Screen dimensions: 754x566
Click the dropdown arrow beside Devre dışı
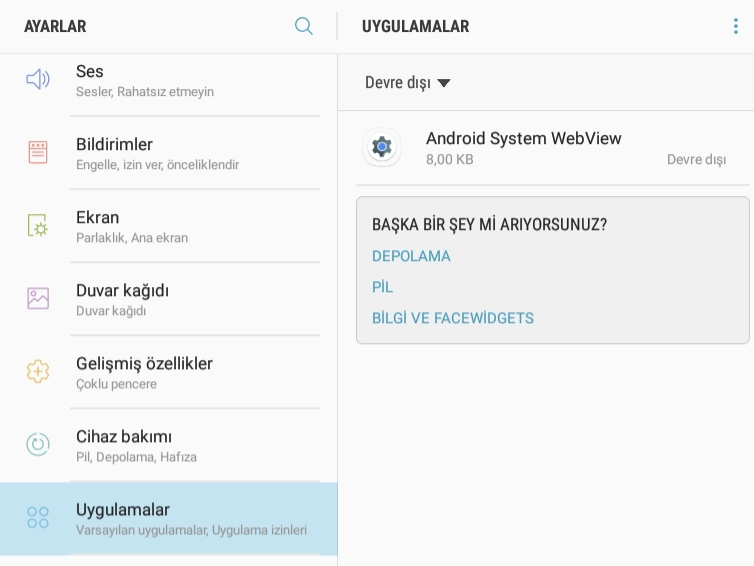point(444,83)
